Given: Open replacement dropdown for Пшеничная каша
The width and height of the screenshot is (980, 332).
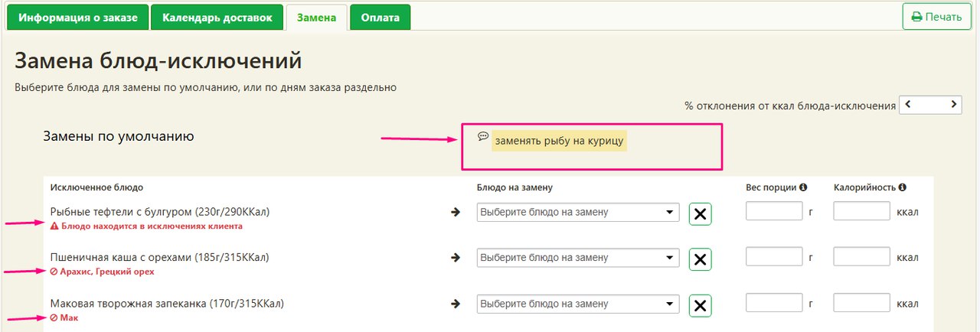Looking at the screenshot, I should tap(577, 258).
